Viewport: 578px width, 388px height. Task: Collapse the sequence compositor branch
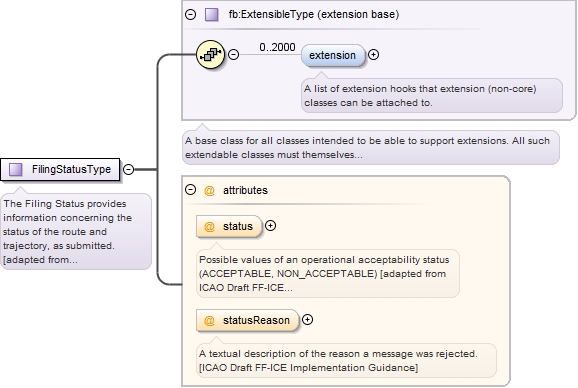[x=233, y=55]
